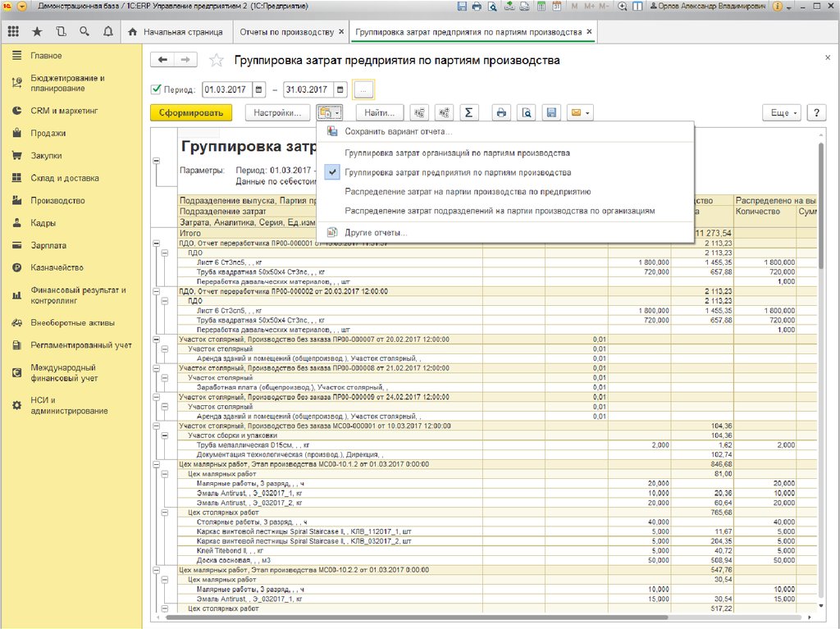The width and height of the screenshot is (840, 629).
Task: Click the print icon in report toolbar
Action: [502, 113]
